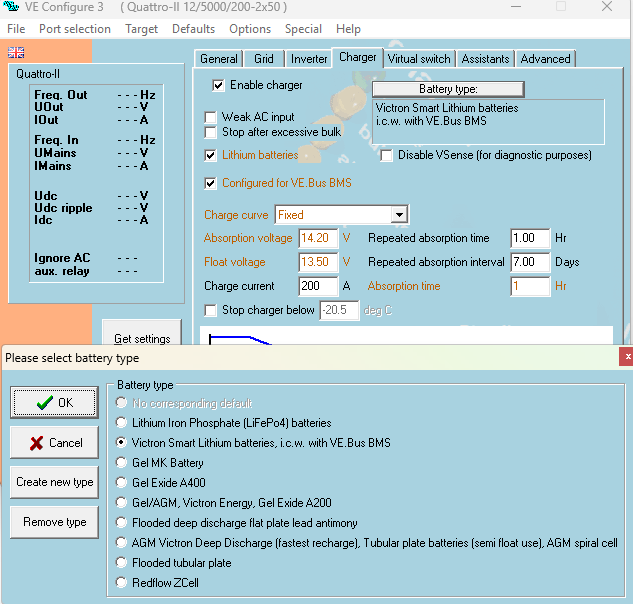Click the Absorption time field
The width and height of the screenshot is (633, 604).
530,286
